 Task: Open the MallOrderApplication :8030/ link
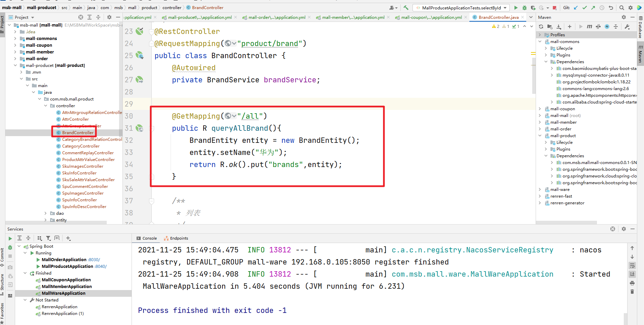point(94,260)
